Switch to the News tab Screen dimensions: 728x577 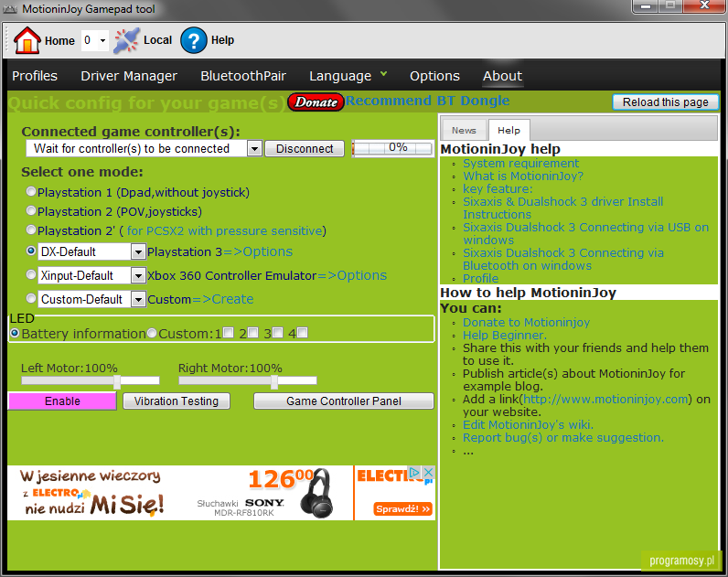(x=464, y=131)
